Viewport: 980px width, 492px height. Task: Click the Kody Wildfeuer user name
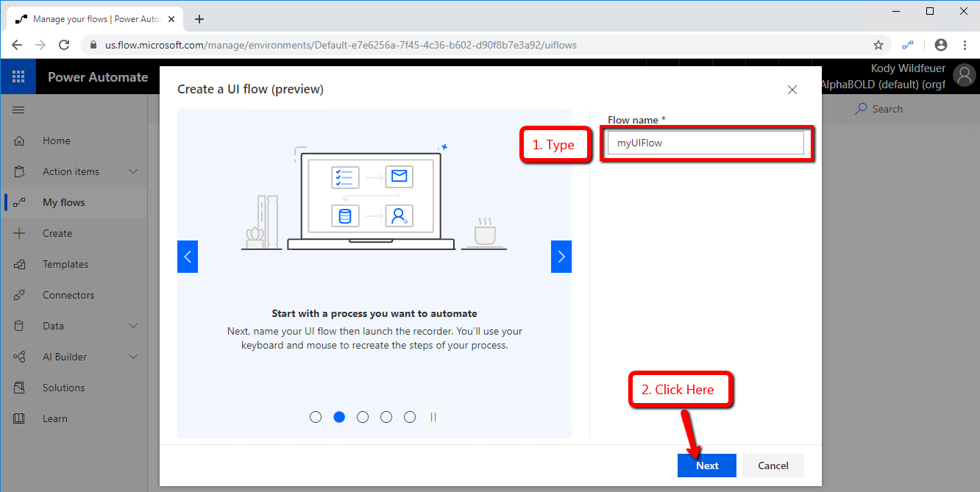(x=908, y=68)
